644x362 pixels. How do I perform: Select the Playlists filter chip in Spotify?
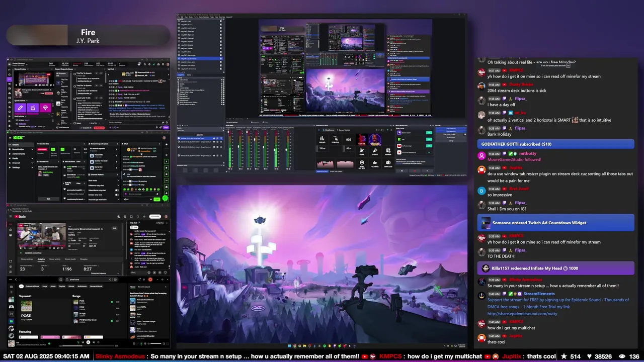tap(62, 286)
